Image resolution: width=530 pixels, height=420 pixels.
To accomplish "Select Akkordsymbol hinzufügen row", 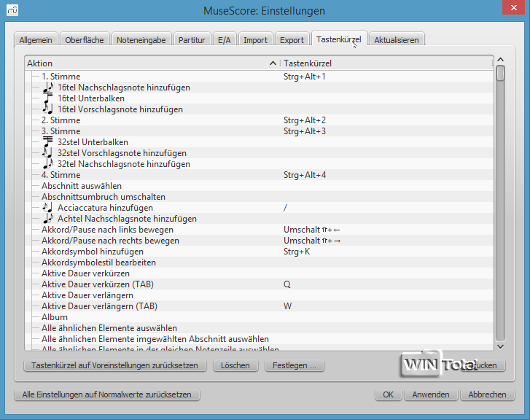I will (x=259, y=252).
